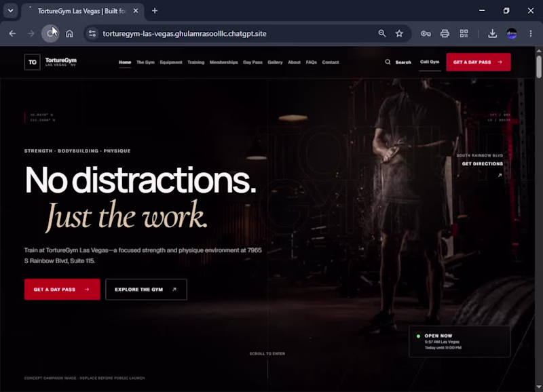Image resolution: width=543 pixels, height=392 pixels.
Task: Reload the page with the refresh icon
Action: click(x=50, y=33)
